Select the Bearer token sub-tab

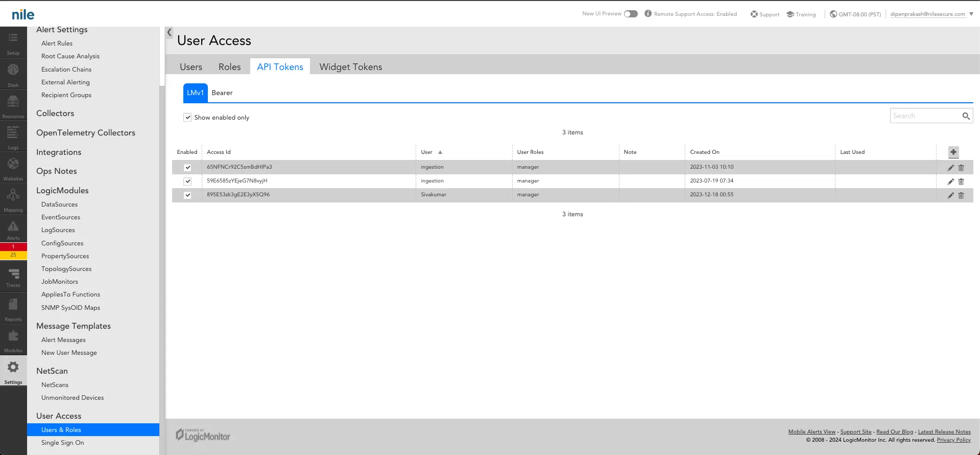pos(222,93)
